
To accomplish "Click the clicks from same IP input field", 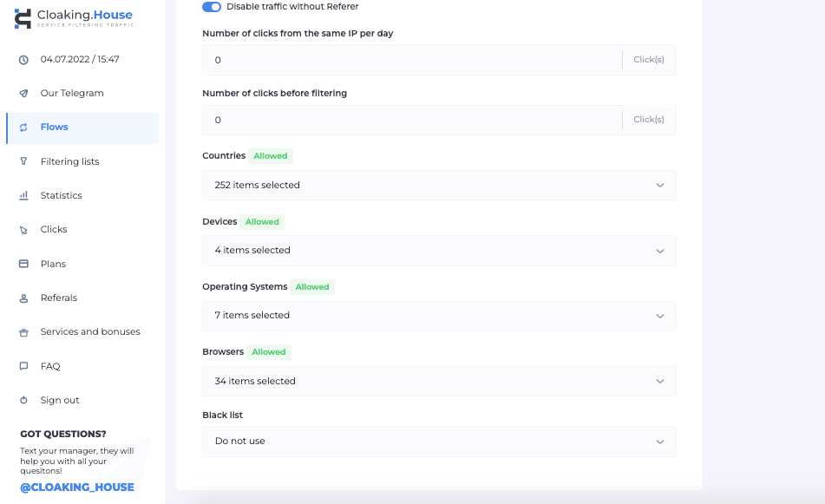I will coord(412,61).
